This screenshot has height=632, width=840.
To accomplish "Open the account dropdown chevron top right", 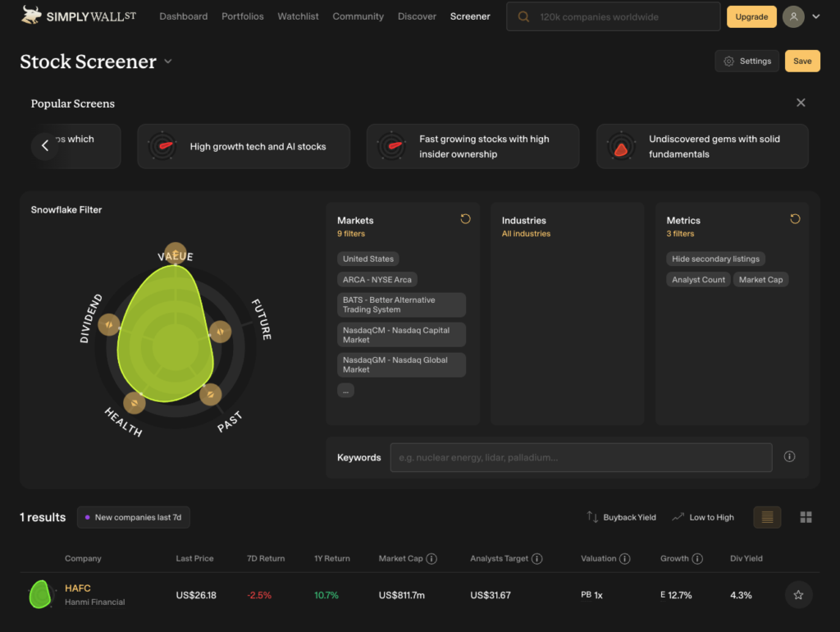I will coord(817,16).
